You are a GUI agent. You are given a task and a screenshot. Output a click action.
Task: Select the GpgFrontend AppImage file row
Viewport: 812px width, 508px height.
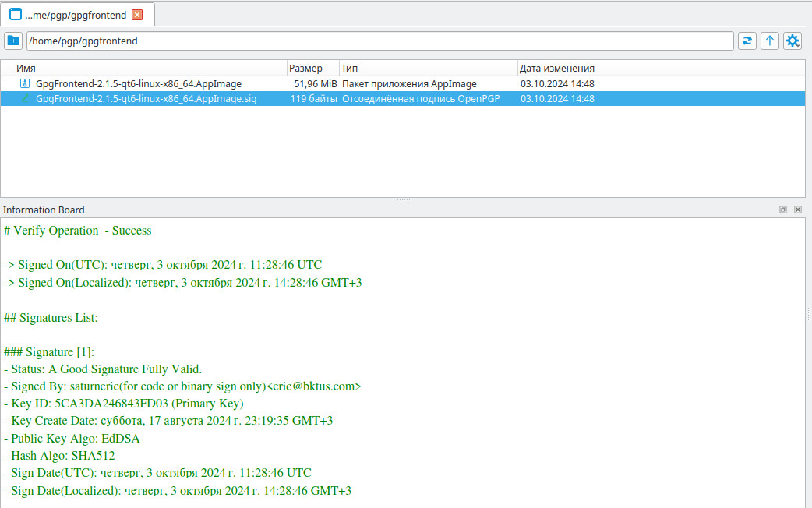pos(139,83)
